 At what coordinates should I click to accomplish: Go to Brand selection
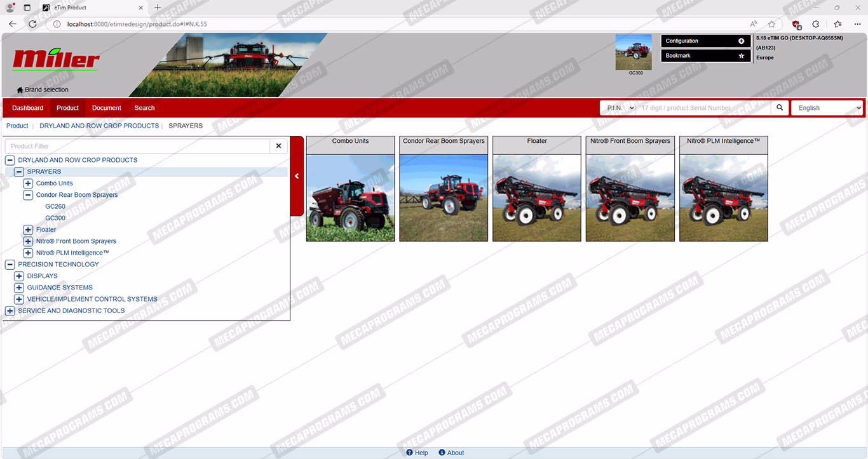tap(43, 90)
